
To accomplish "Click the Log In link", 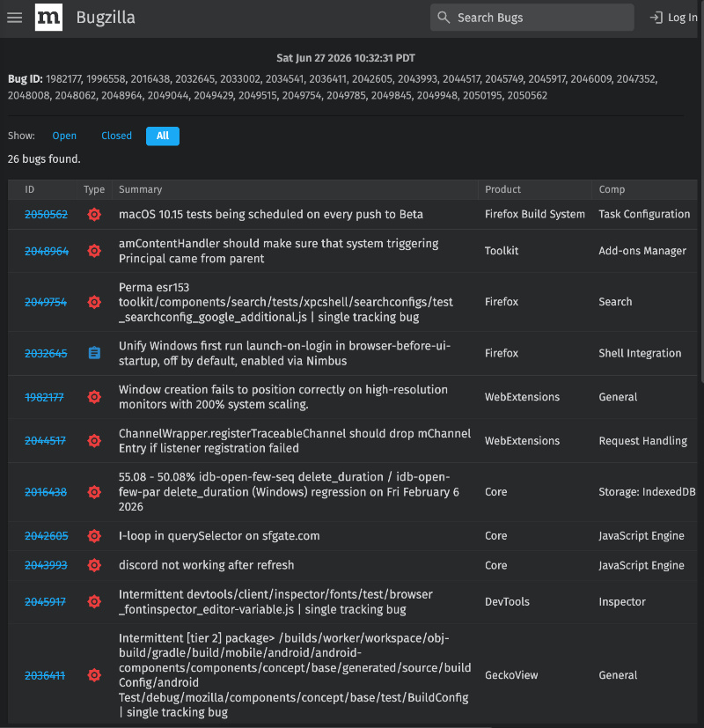I will [x=673, y=18].
